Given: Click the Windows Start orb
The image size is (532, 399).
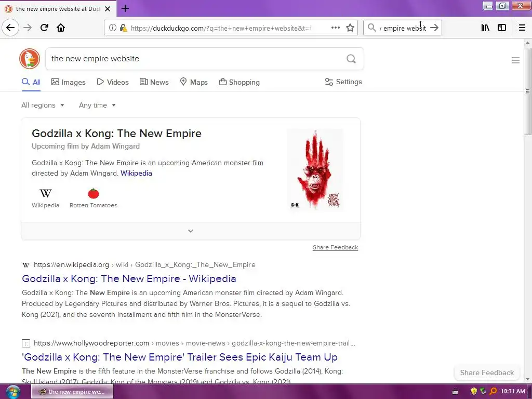Looking at the screenshot, I should [x=12, y=392].
